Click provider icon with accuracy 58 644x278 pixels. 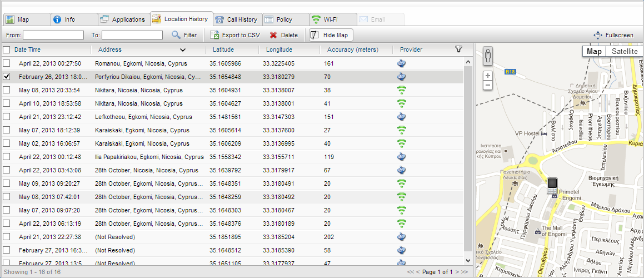point(401,250)
